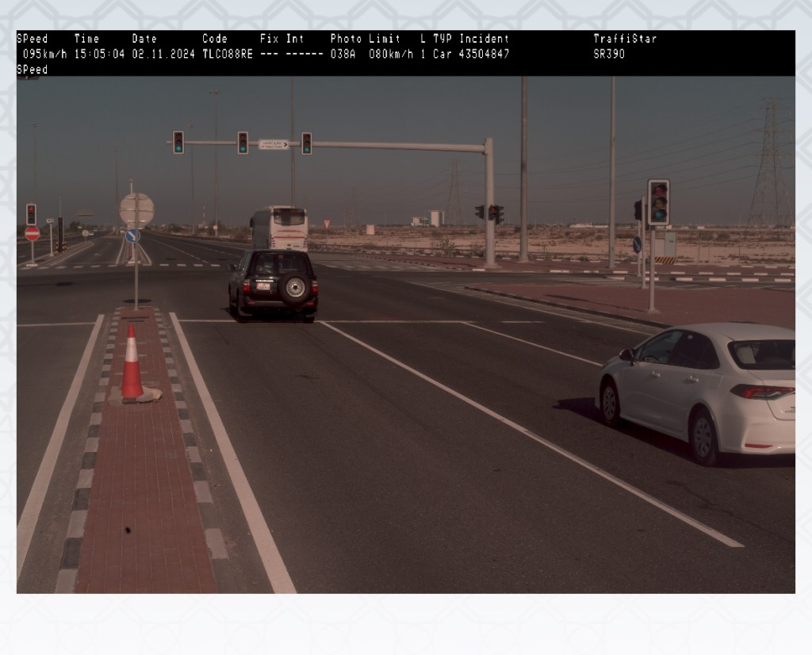
Task: Click the white direction sign on gantry
Action: [274, 144]
